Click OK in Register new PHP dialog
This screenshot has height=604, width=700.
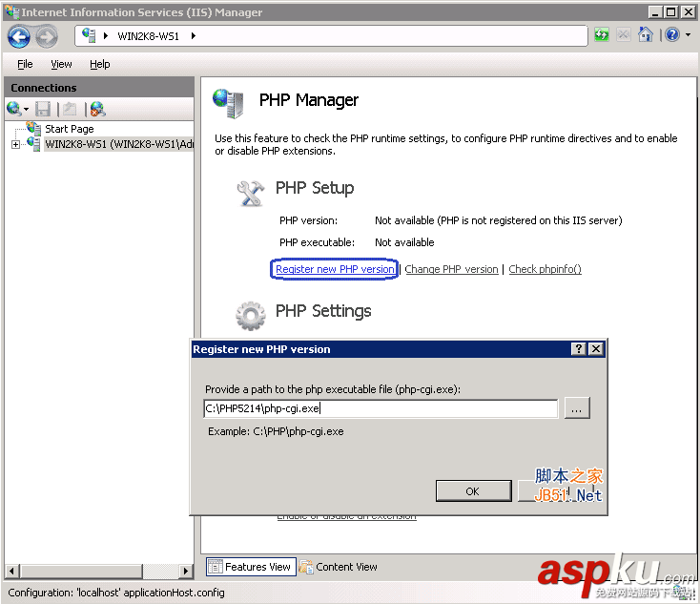(x=473, y=491)
